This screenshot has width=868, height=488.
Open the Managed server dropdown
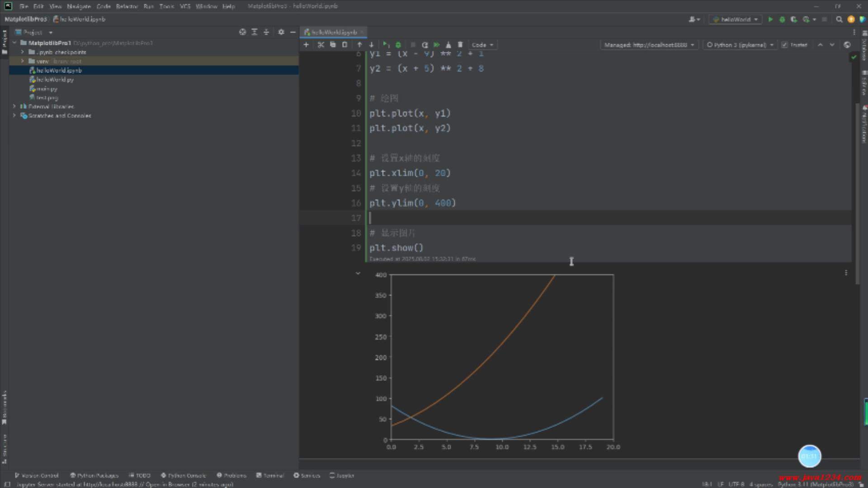point(649,45)
